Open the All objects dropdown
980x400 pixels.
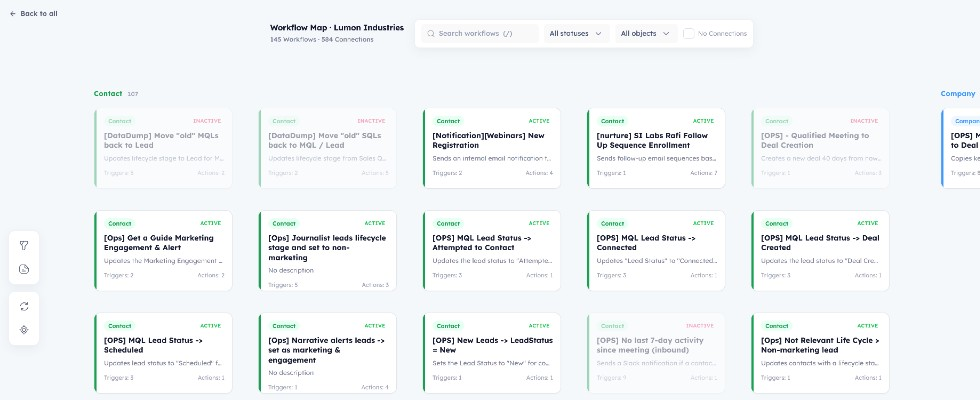[x=646, y=34]
